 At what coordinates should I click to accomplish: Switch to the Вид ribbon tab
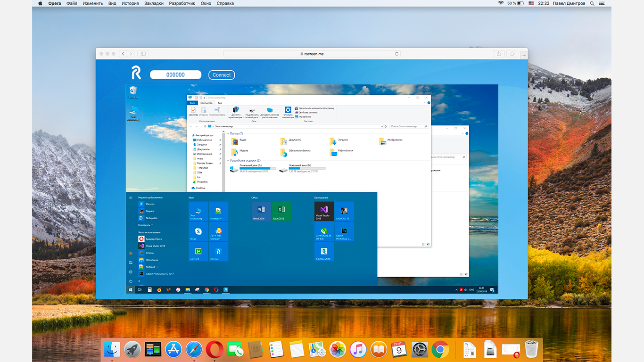[x=220, y=102]
